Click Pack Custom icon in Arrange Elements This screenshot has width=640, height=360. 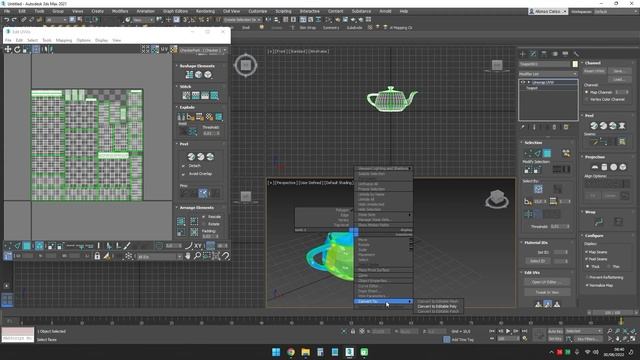(181, 221)
